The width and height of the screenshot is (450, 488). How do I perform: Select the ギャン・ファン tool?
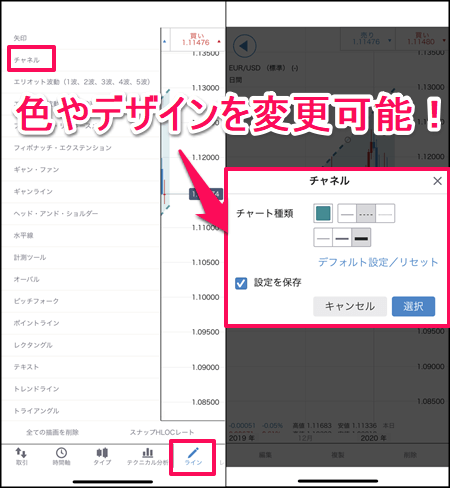pyautogui.click(x=36, y=170)
